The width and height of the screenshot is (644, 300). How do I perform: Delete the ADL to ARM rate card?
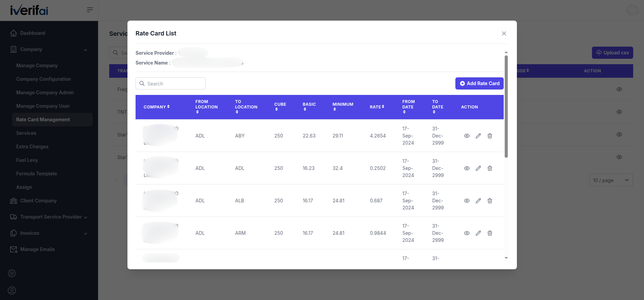click(490, 233)
